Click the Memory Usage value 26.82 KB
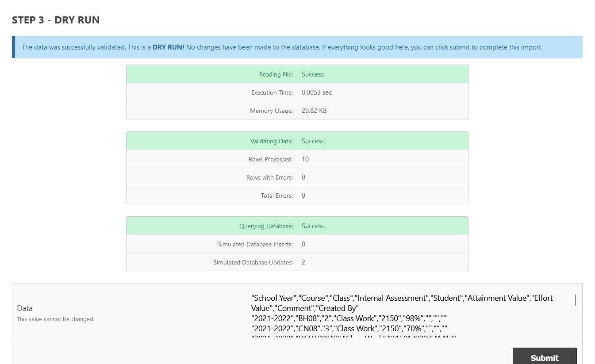Screen dimensions: 595x364 point(314,111)
